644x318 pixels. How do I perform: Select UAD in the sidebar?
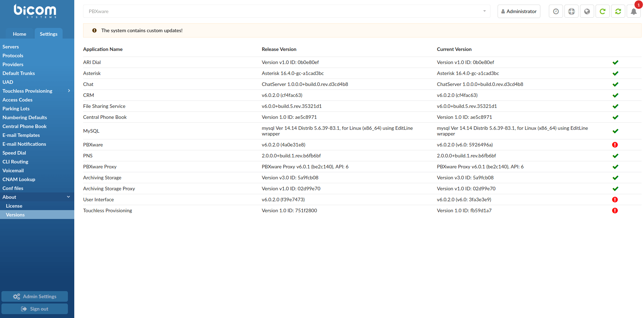click(8, 82)
